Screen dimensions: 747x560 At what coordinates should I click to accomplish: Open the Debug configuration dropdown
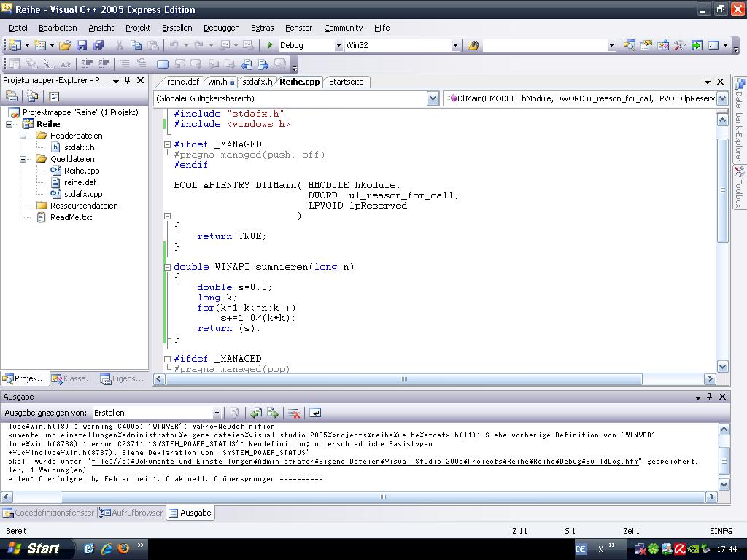338,46
